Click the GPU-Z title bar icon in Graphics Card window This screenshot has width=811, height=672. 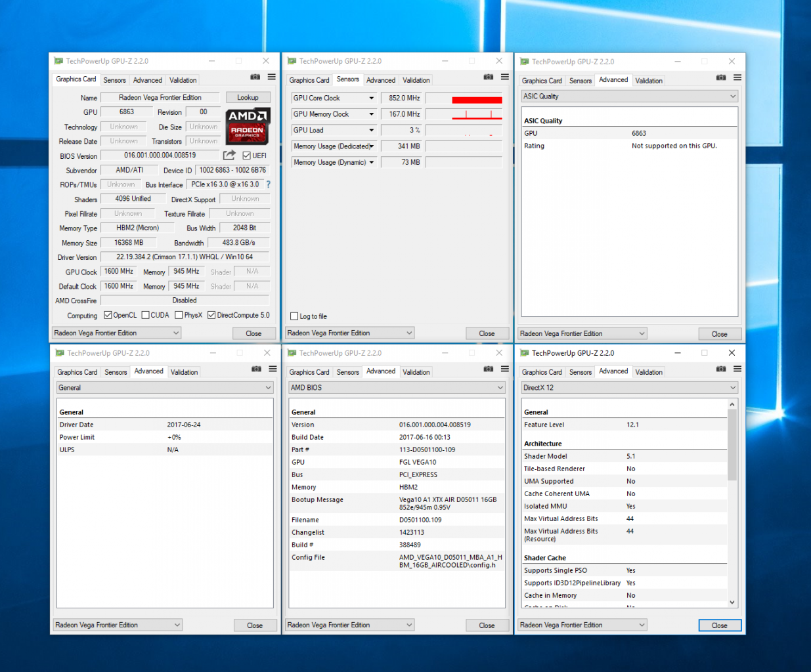[58, 61]
